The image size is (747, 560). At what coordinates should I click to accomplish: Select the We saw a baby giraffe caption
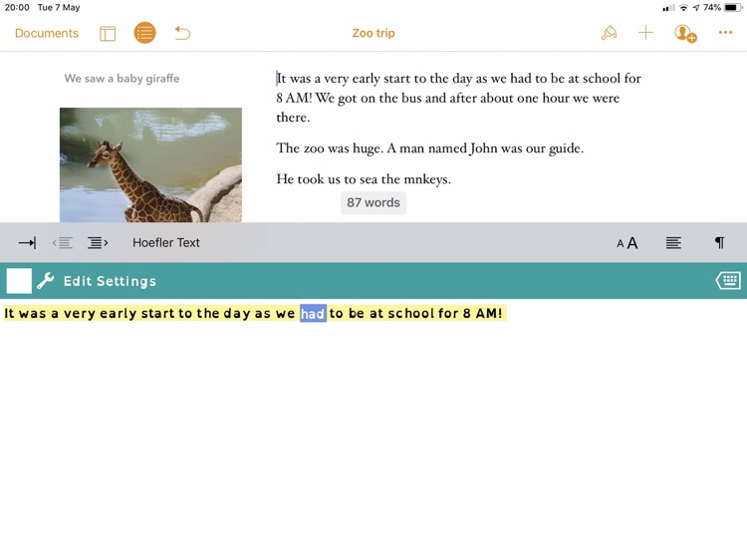[x=122, y=78]
